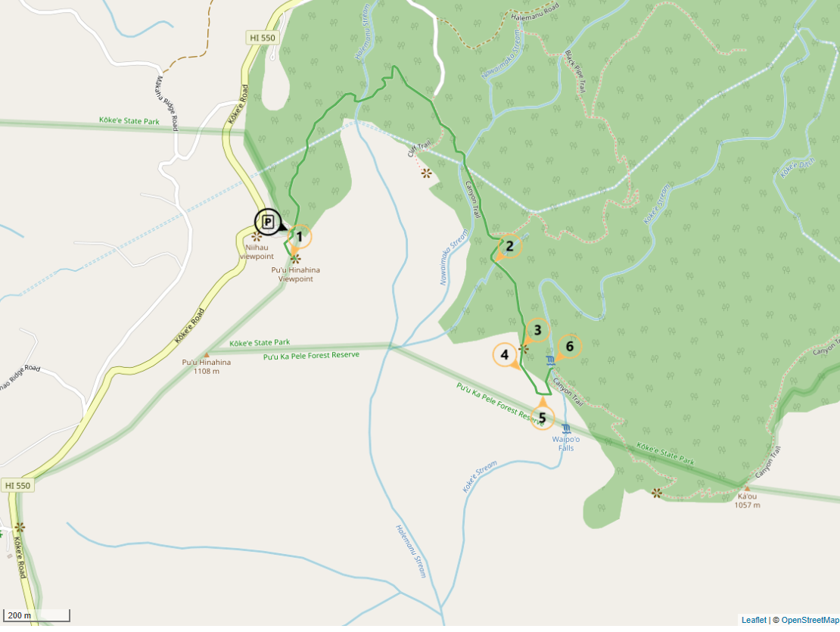The height and width of the screenshot is (632, 840).
Task: Click the HI 550 road shield at top
Action: pyautogui.click(x=263, y=38)
